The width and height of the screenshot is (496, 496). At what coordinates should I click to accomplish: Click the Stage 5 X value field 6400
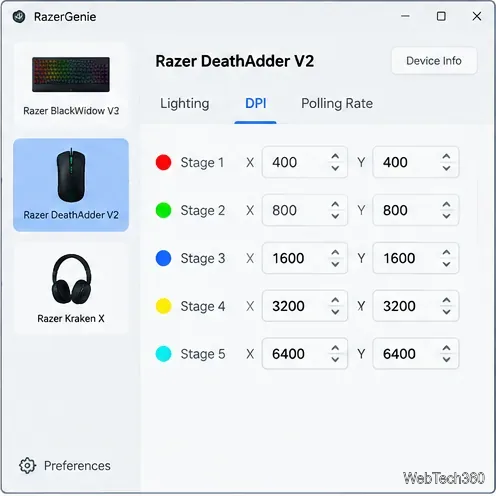[x=305, y=354]
